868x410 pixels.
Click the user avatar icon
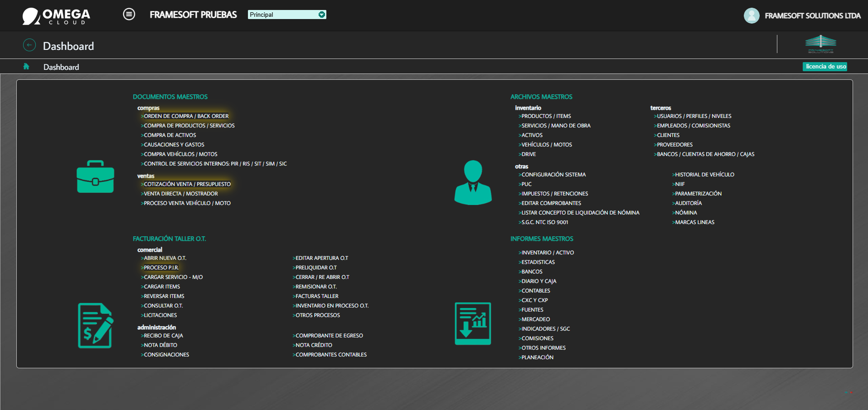point(752,15)
